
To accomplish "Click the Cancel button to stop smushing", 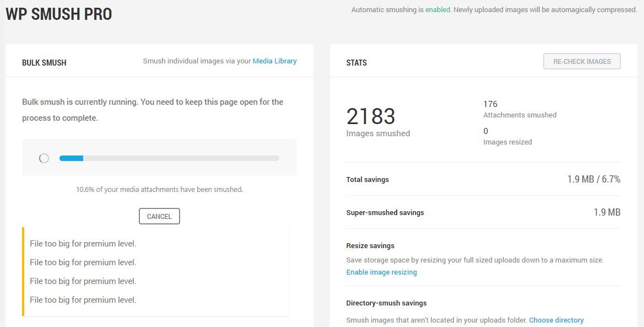I will pos(159,216).
